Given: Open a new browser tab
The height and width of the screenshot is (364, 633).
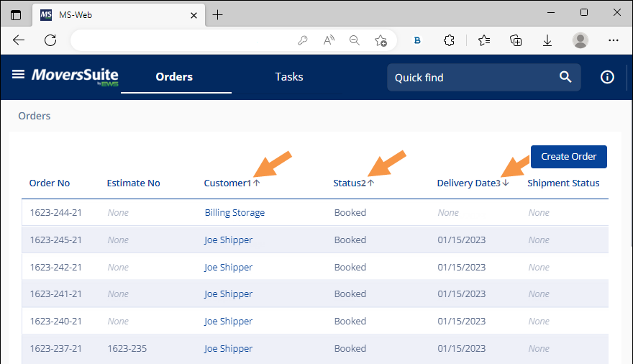Looking at the screenshot, I should coord(218,14).
